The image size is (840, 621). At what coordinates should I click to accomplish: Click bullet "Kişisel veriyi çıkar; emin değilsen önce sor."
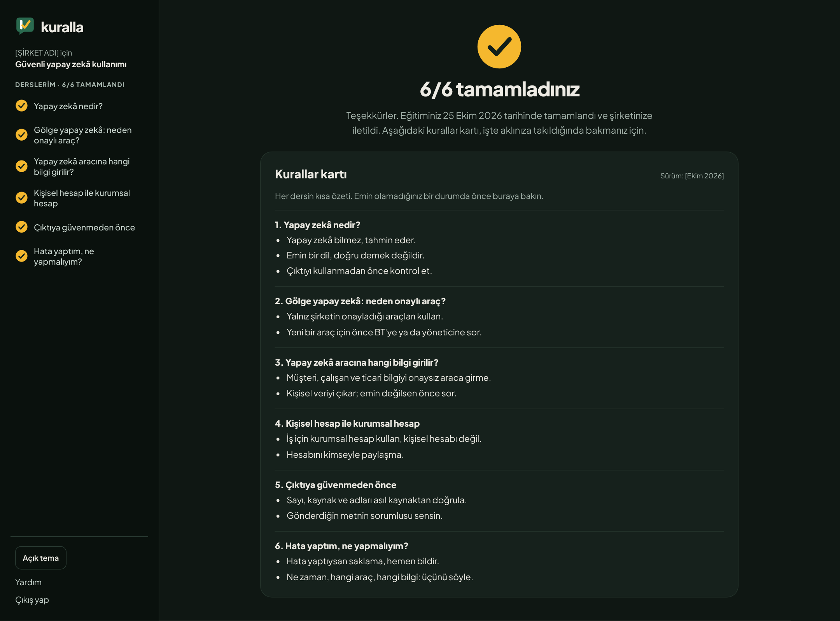[x=371, y=393]
